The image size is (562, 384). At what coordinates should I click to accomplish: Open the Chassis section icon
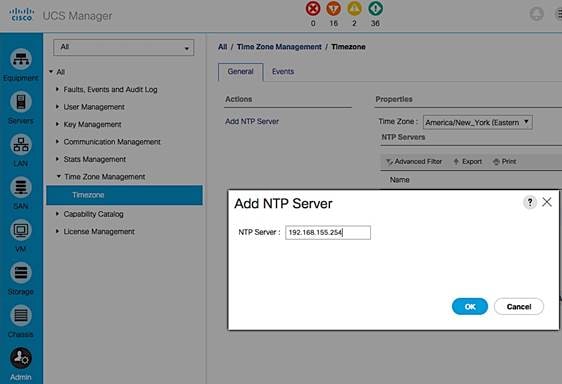(21, 315)
